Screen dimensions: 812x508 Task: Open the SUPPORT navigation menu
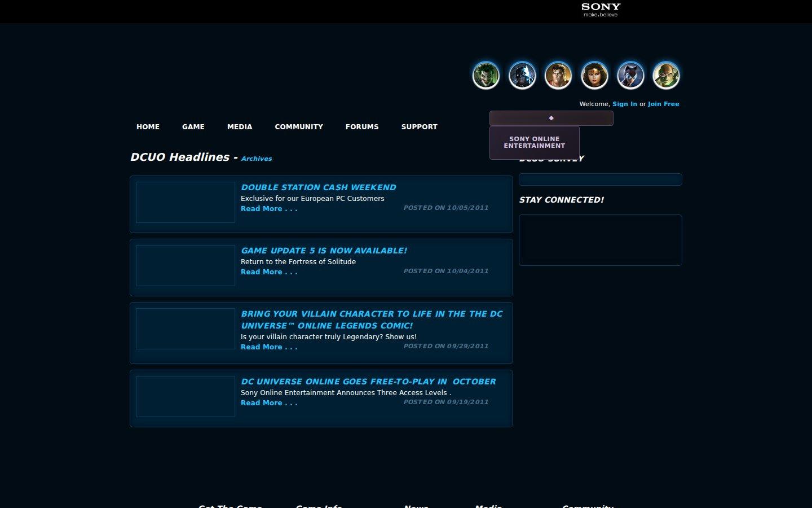420,127
